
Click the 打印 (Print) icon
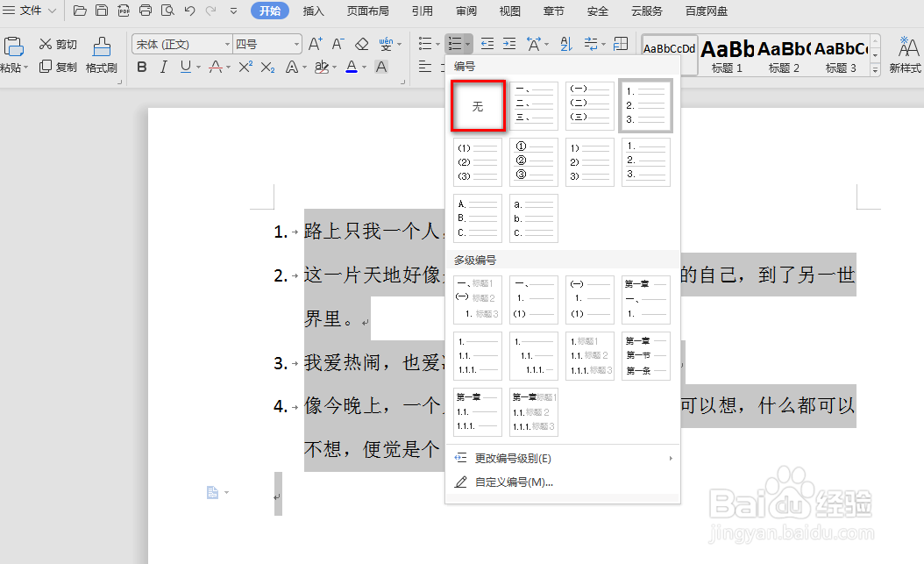tap(145, 11)
